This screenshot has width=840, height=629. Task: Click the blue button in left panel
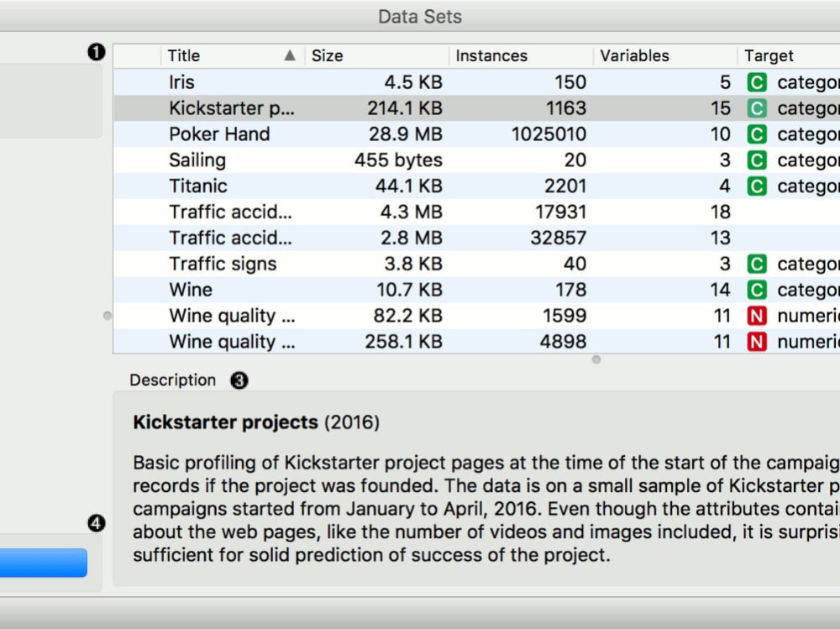[x=44, y=563]
